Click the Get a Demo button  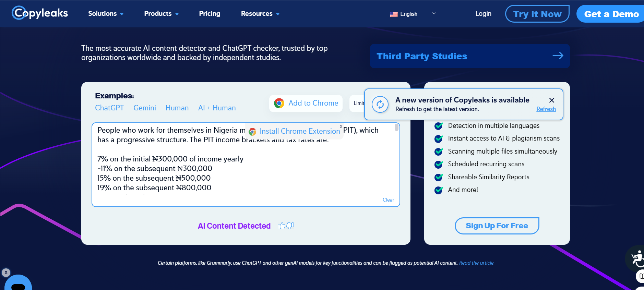pos(611,14)
